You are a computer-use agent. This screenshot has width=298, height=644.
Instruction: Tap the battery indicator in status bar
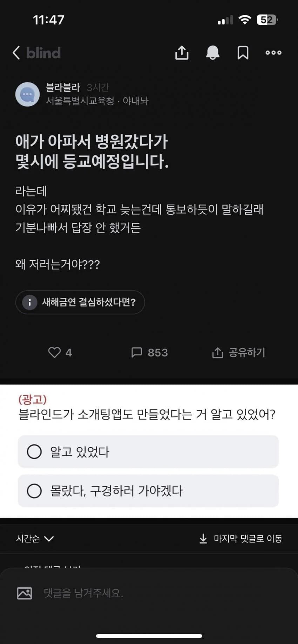[267, 20]
